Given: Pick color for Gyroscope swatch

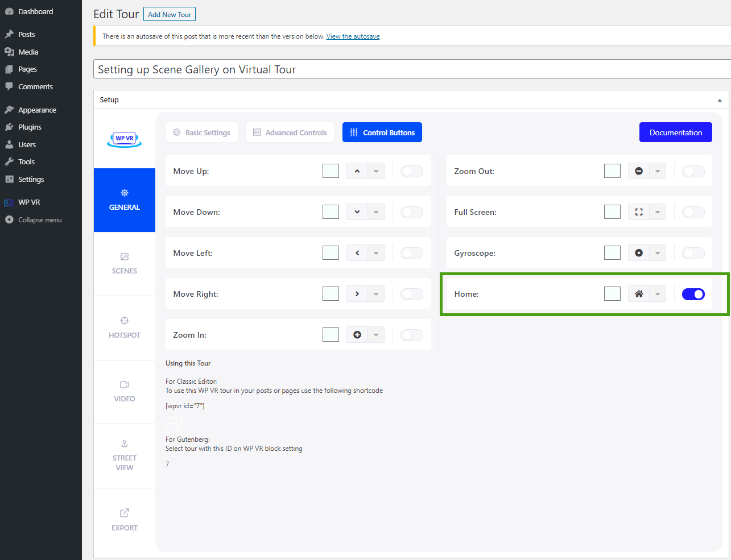Looking at the screenshot, I should pyautogui.click(x=612, y=253).
